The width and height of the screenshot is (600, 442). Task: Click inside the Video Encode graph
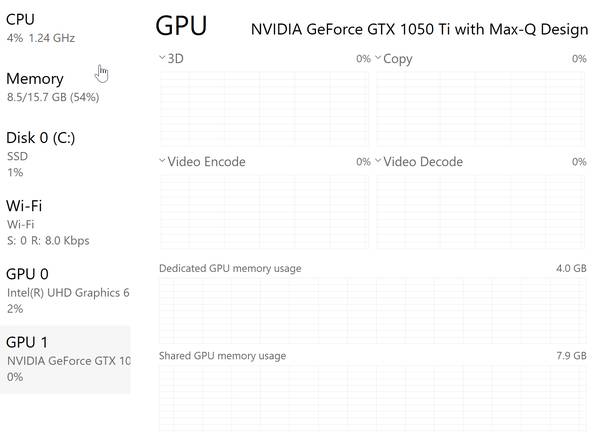pos(264,211)
